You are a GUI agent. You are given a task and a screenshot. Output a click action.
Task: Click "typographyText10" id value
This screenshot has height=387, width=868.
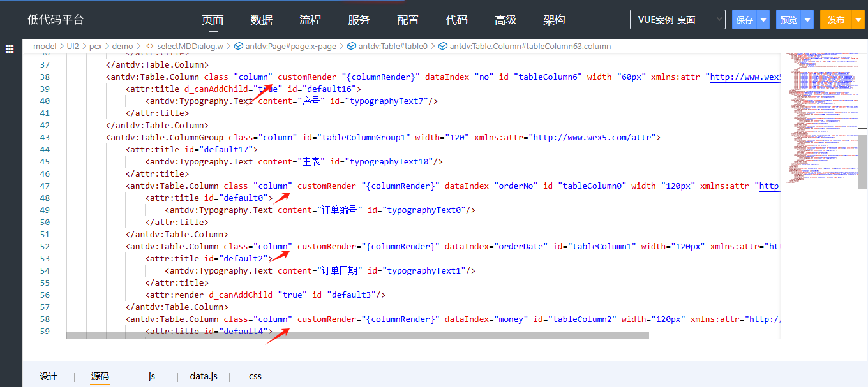point(391,161)
